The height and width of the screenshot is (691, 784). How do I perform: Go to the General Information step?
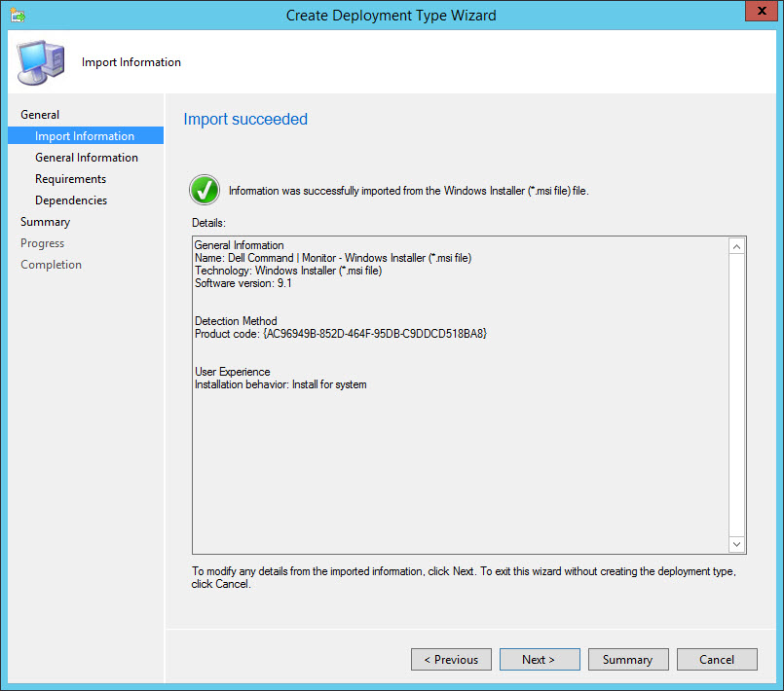click(x=87, y=158)
